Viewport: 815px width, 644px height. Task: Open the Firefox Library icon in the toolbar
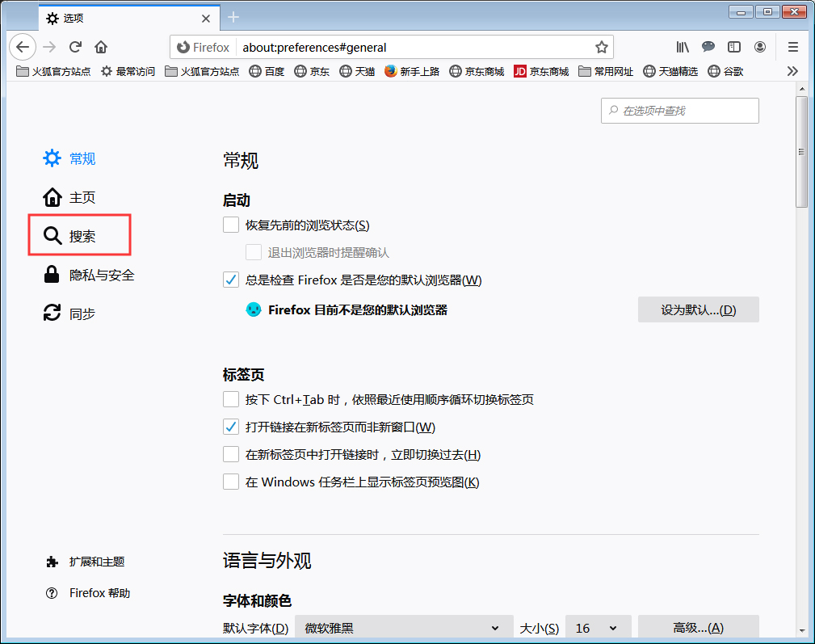click(682, 47)
